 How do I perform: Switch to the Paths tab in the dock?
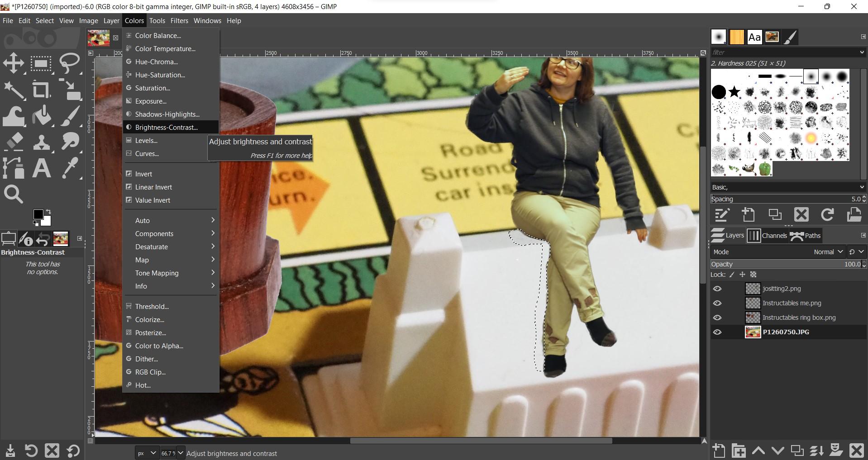pos(805,236)
